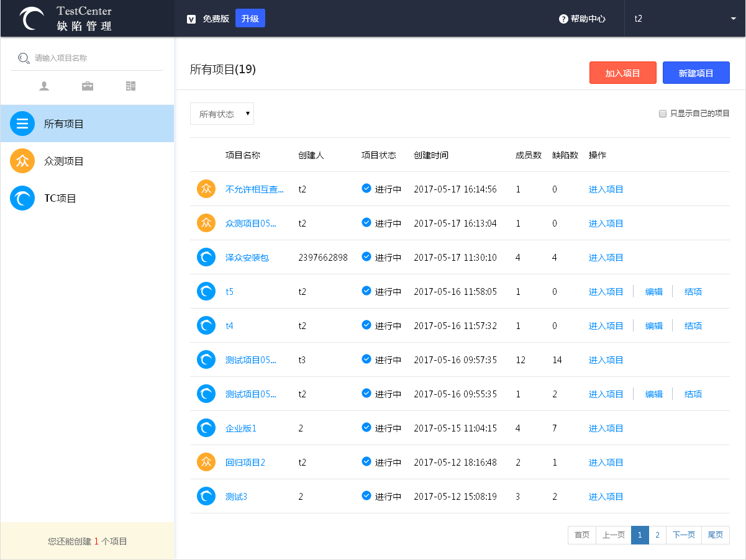Click the TestCenter logo icon
This screenshot has height=560, width=746.
[32, 19]
